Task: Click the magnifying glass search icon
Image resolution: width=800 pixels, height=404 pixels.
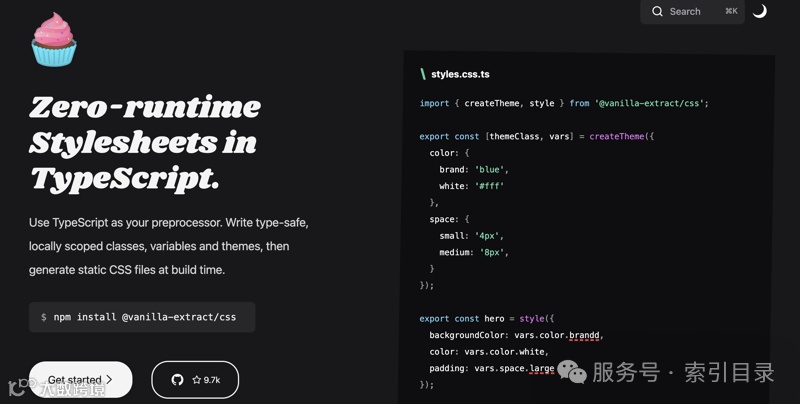Action: click(657, 11)
